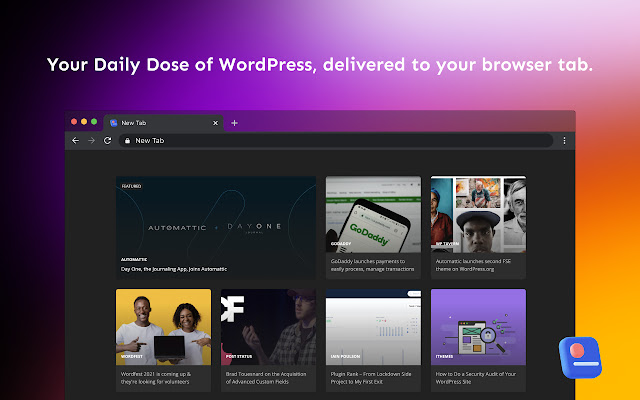This screenshot has height=400, width=640.
Task: Open the WordFest yellow thumbnail
Action: point(164,327)
